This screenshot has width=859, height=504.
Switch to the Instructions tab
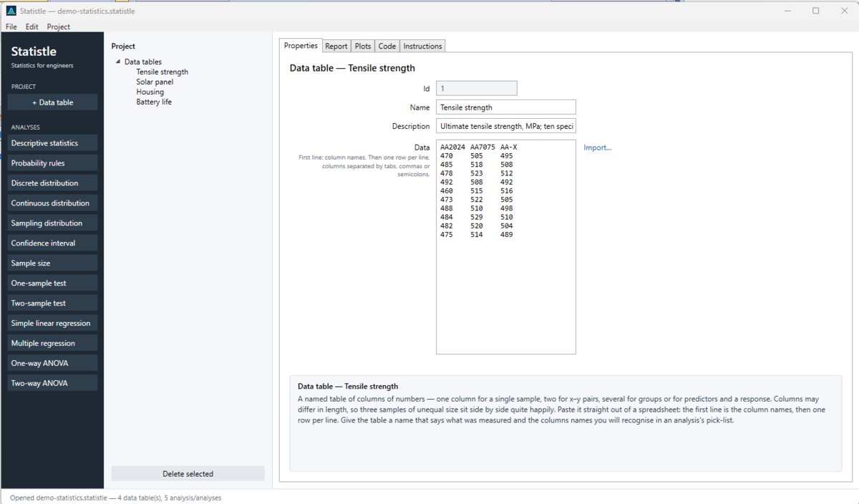point(422,47)
